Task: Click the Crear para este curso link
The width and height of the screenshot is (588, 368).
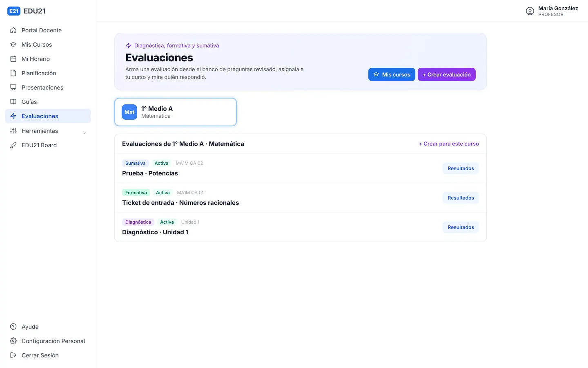Action: 449,144
